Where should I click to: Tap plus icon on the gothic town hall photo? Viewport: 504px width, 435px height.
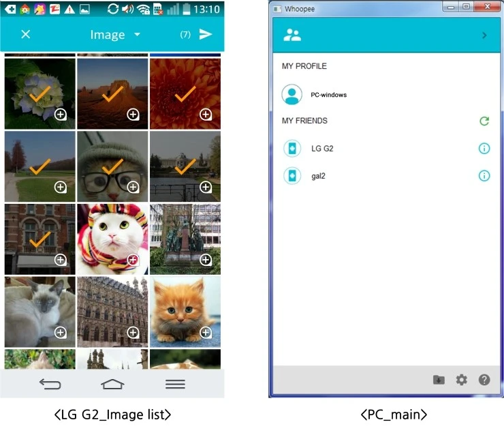(x=133, y=332)
